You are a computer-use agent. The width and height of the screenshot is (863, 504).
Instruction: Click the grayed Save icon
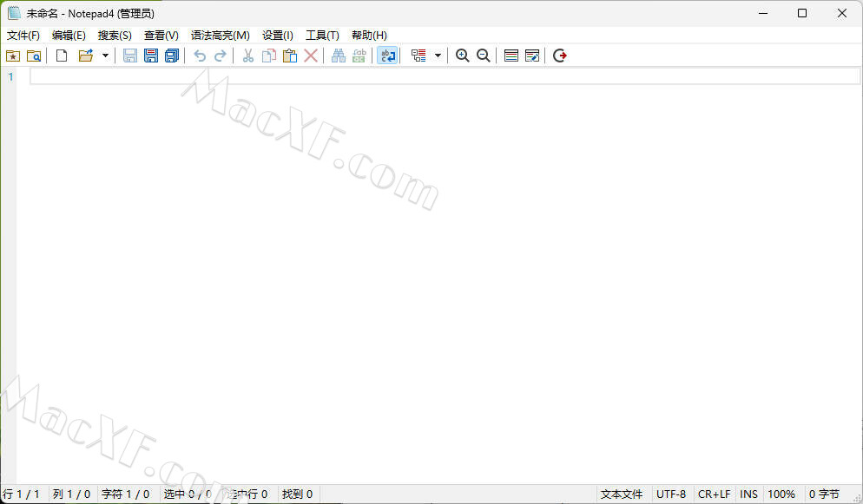coord(130,56)
